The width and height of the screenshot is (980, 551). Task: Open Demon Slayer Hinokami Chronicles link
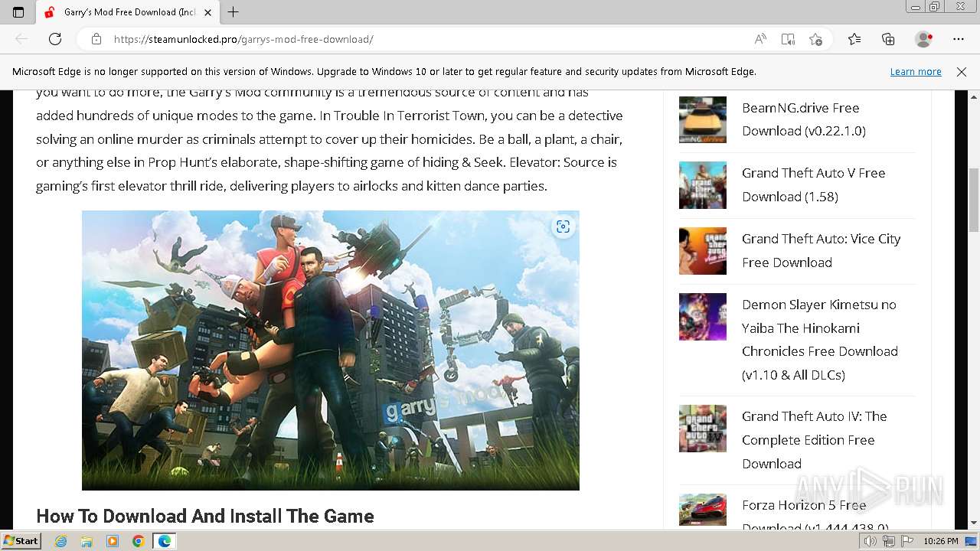(x=820, y=340)
